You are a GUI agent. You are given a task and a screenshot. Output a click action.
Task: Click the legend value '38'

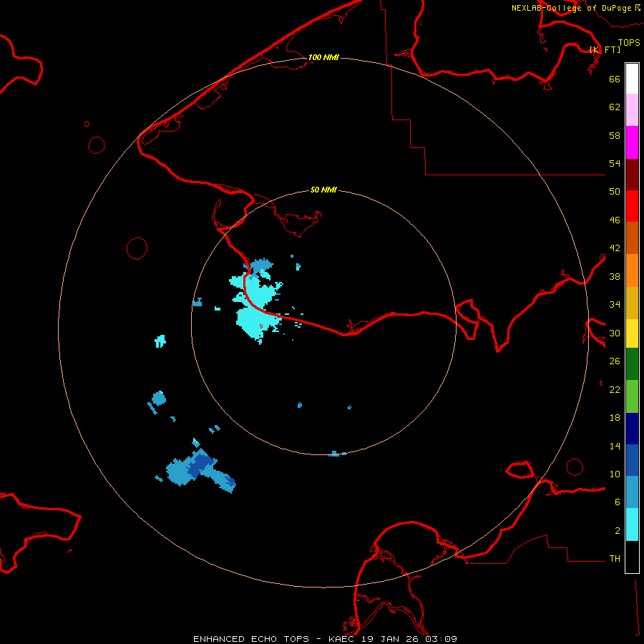pos(615,277)
